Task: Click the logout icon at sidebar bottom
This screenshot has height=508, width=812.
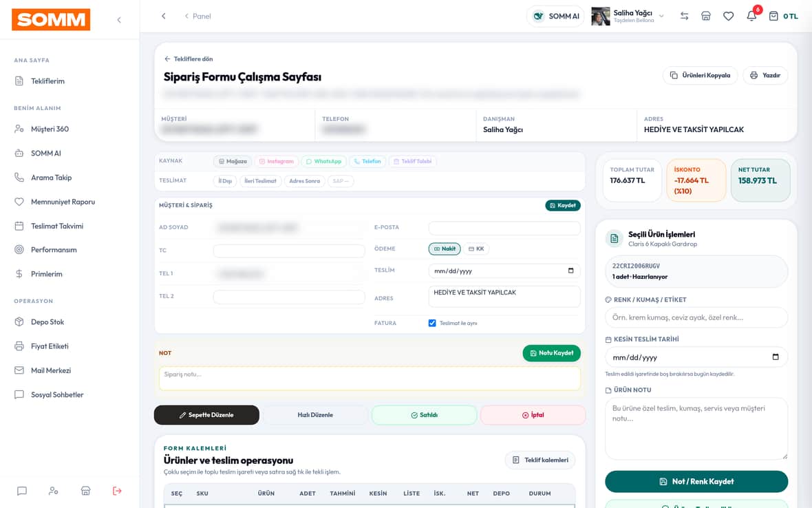Action: [x=117, y=490]
